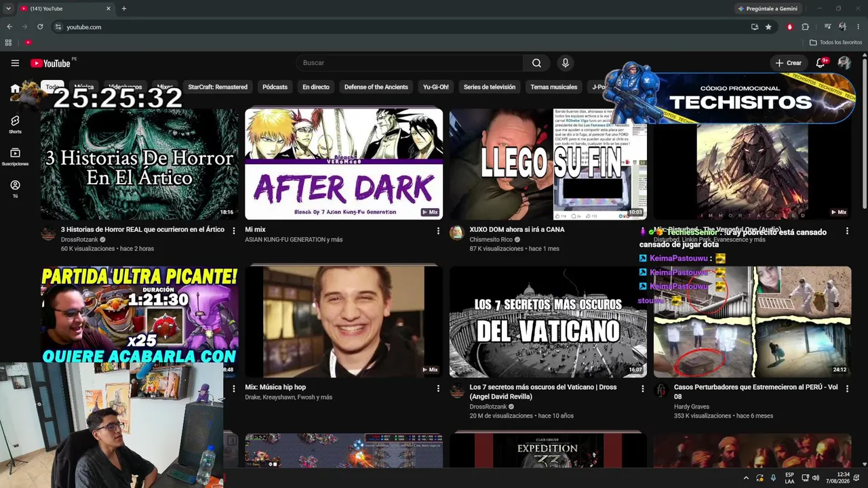The width and height of the screenshot is (868, 488).
Task: Open the Chrome extensions puzzle menu
Action: pyautogui.click(x=806, y=27)
